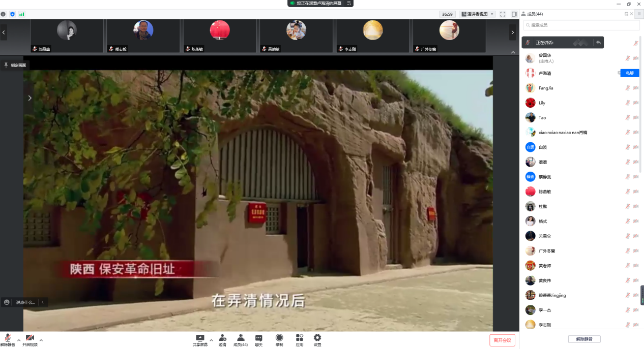Click the blue security shield icon
This screenshot has width=644, height=349.
click(12, 14)
